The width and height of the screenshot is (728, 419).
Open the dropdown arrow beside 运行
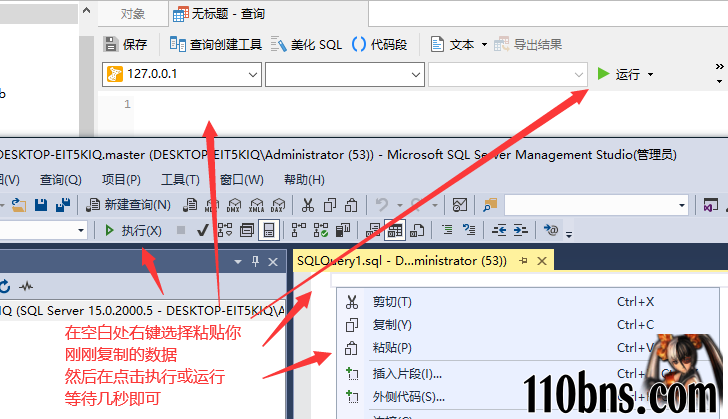tap(650, 75)
